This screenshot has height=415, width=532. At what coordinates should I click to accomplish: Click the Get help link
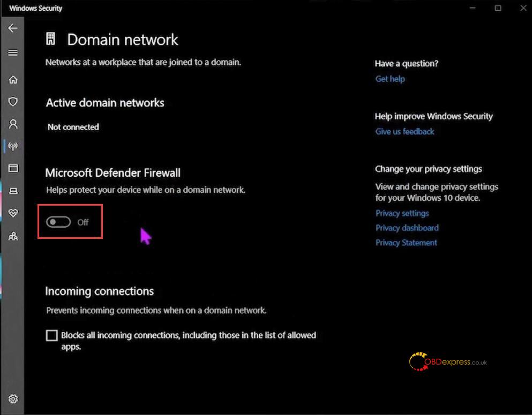(x=390, y=79)
